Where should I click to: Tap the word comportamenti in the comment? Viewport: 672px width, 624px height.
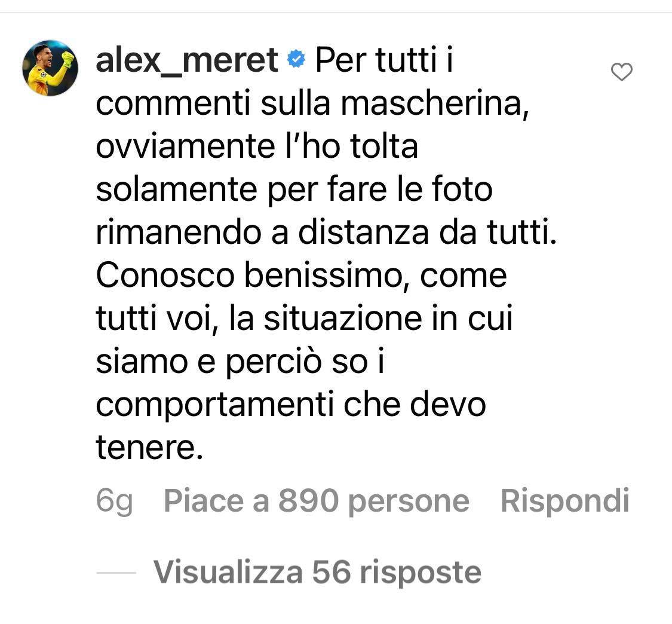tap(214, 405)
